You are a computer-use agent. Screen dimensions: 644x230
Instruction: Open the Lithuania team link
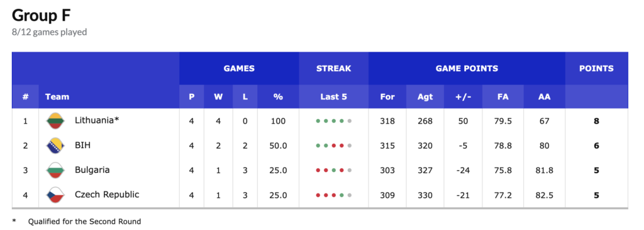[97, 120]
